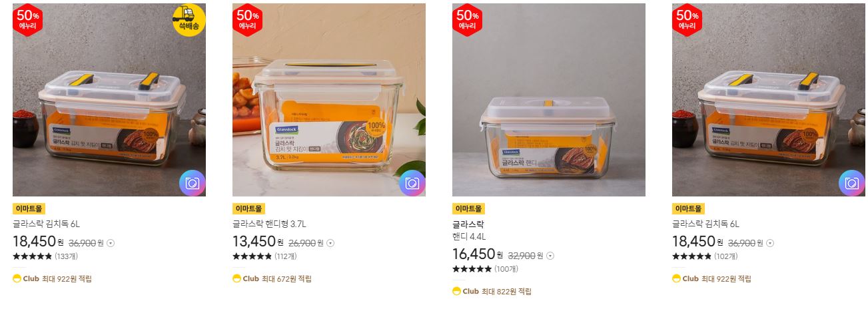The width and height of the screenshot is (868, 309).
Task: Open image search on last 김치독 6L product
Action: coord(852,183)
